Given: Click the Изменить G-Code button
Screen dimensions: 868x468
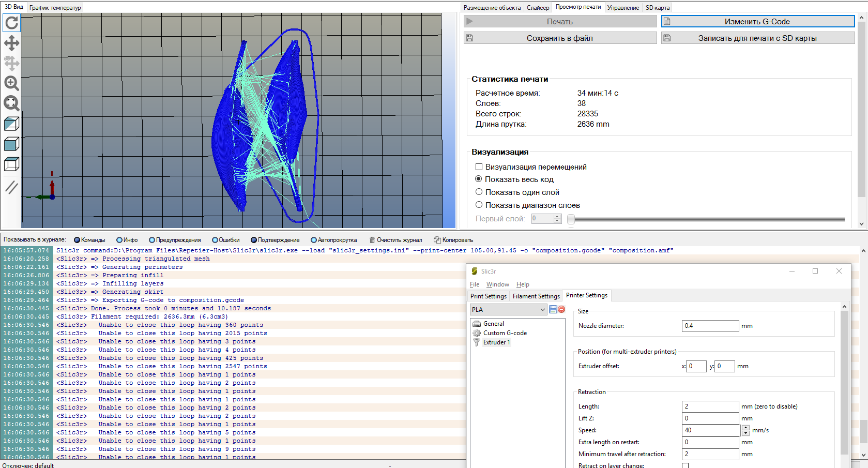Looking at the screenshot, I should click(757, 22).
